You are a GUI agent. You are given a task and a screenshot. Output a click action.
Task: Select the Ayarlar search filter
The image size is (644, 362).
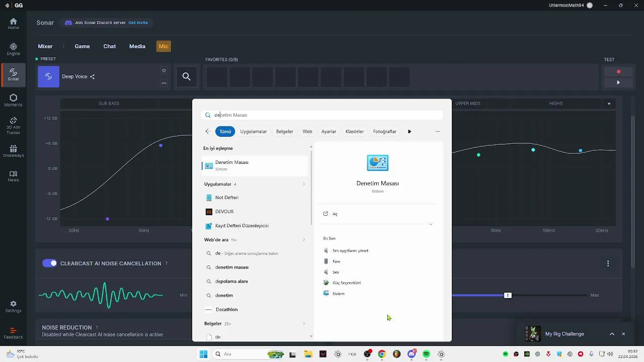point(329,131)
